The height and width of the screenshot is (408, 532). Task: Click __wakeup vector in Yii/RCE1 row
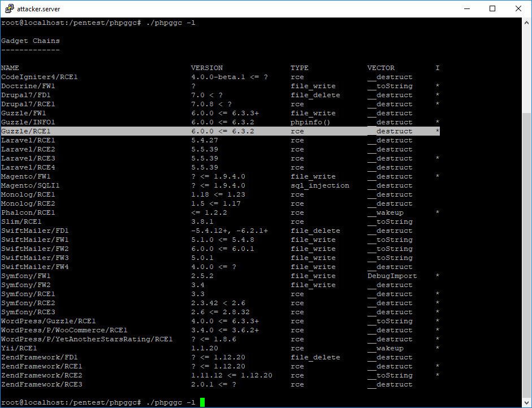point(386,348)
